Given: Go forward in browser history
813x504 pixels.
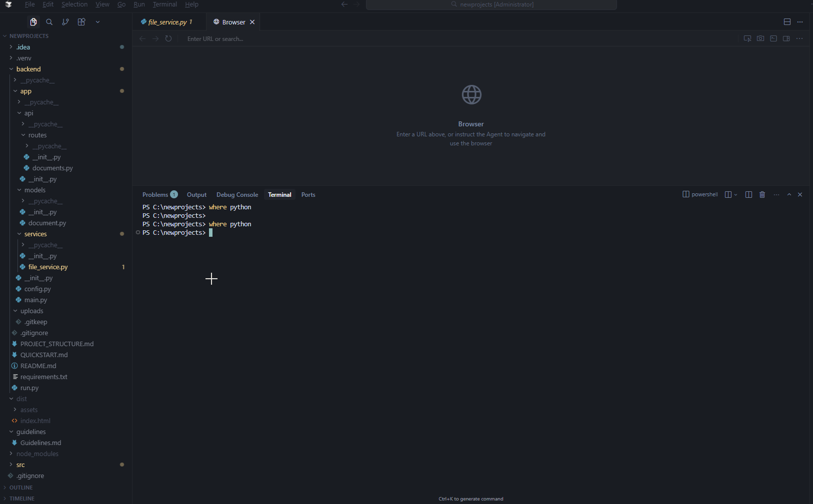Looking at the screenshot, I should pos(155,38).
